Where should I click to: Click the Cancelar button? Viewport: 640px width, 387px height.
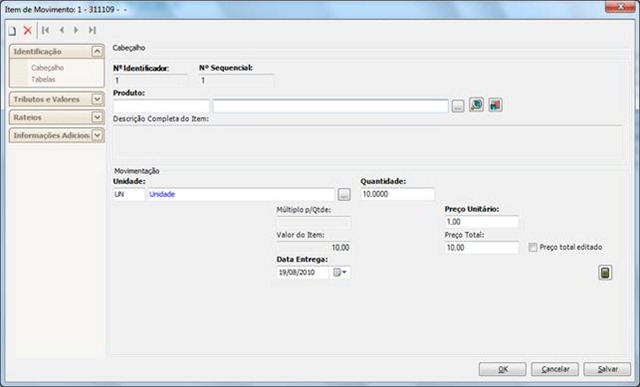pos(555,369)
